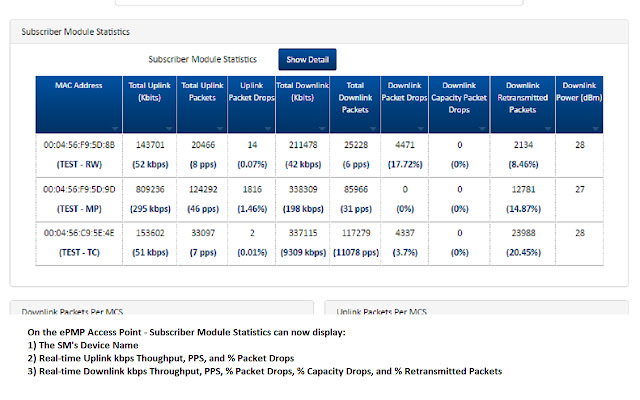This screenshot has width=640, height=400.
Task: Select uplink Kbits value 153602
Action: [x=150, y=233]
